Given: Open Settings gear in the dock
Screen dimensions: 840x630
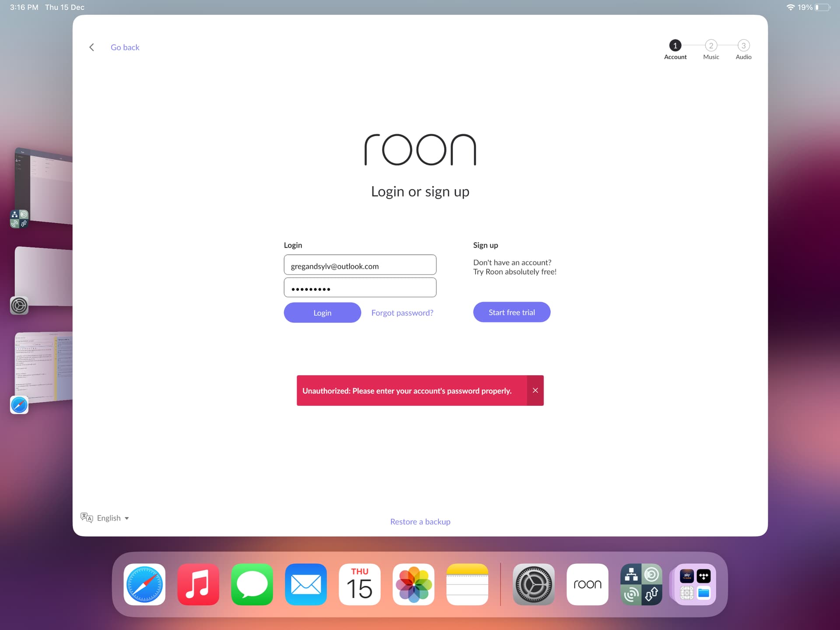Looking at the screenshot, I should [x=534, y=584].
